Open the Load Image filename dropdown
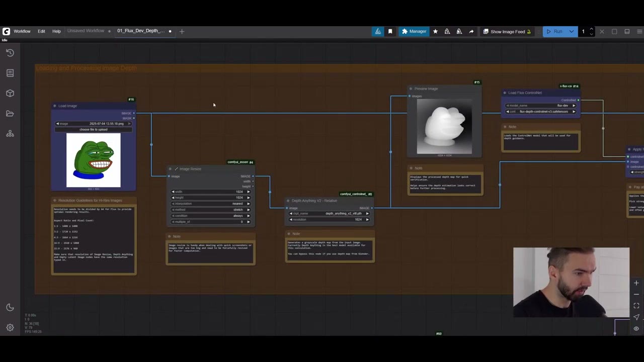This screenshot has height=362, width=644. 94,123
